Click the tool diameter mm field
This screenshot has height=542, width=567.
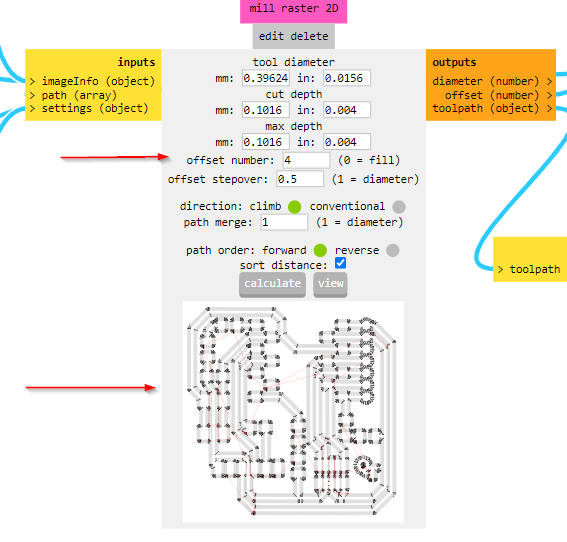tap(266, 78)
